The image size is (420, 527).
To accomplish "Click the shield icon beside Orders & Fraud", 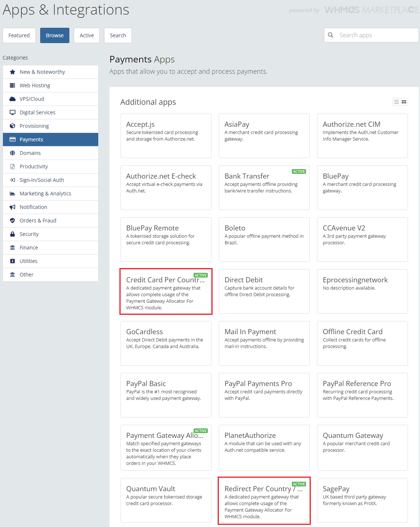I will (12, 221).
